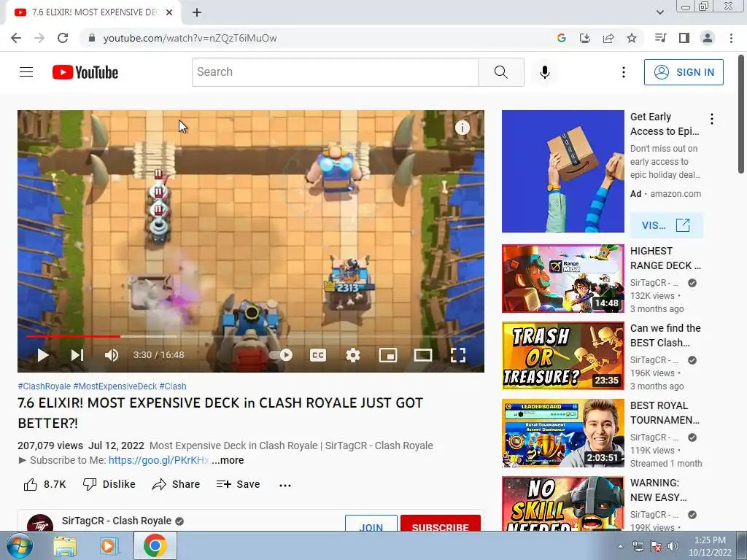Open 'Can we find the BEST Clash' title
Screen dimensions: 747x560
tap(665, 335)
